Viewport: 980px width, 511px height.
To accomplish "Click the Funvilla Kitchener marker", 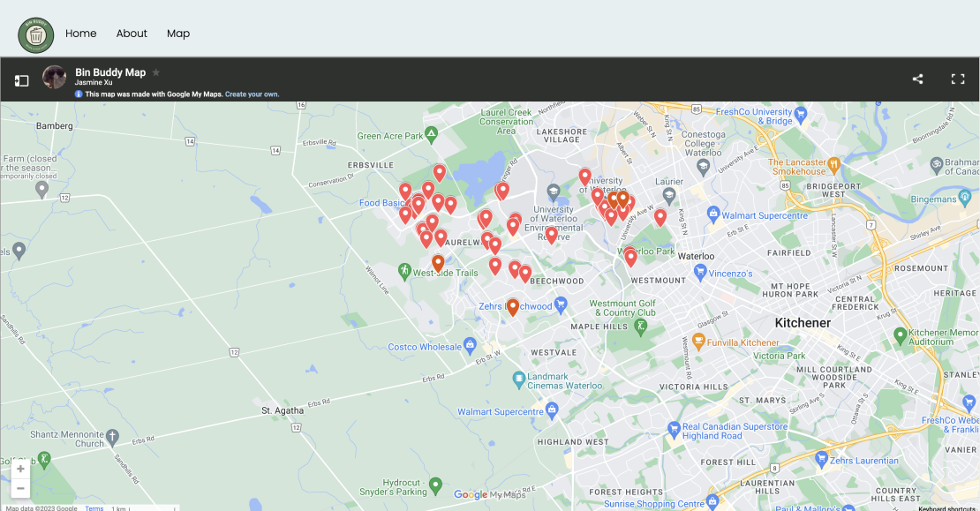I will coord(698,341).
